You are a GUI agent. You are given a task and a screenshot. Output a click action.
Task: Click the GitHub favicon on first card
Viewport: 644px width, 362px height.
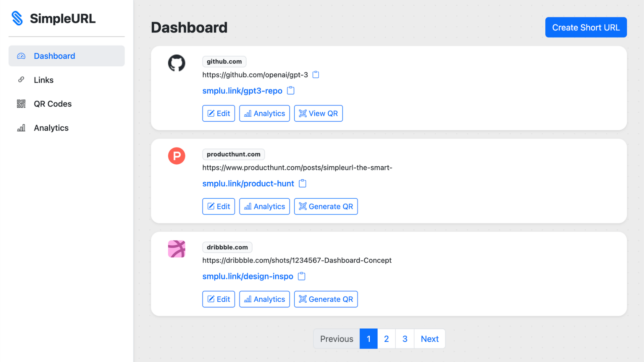pos(176,63)
